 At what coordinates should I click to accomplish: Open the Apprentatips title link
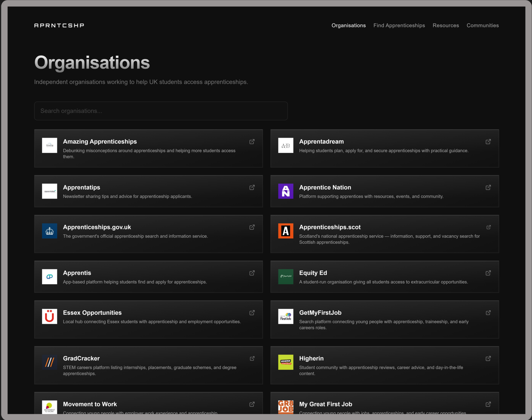[82, 187]
